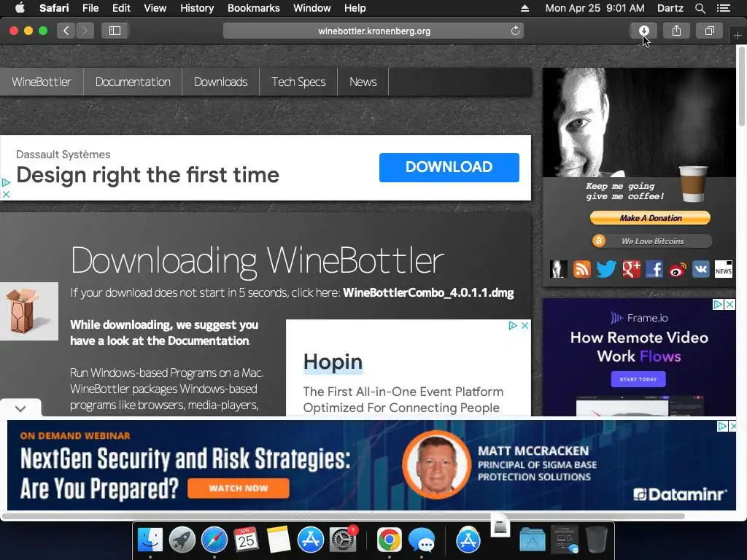Click AdChoices arrow on Dataminr banner

(x=722, y=426)
